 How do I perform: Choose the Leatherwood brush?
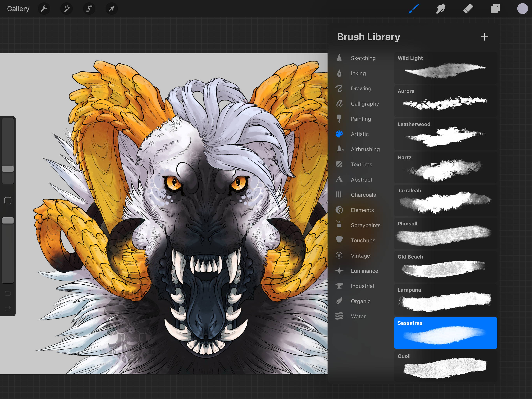445,134
